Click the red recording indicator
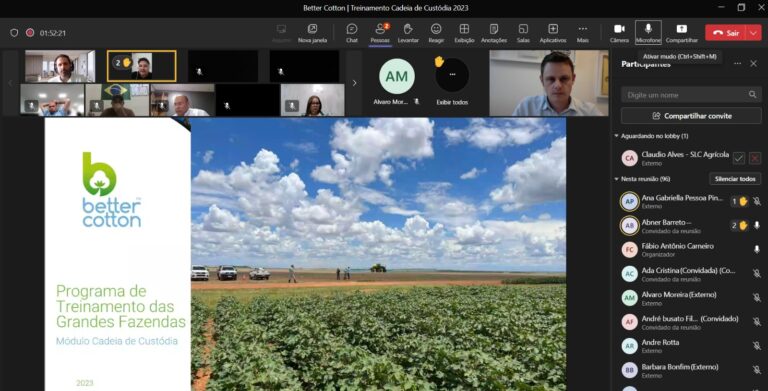Screen dimensions: 768x391 [x=30, y=33]
